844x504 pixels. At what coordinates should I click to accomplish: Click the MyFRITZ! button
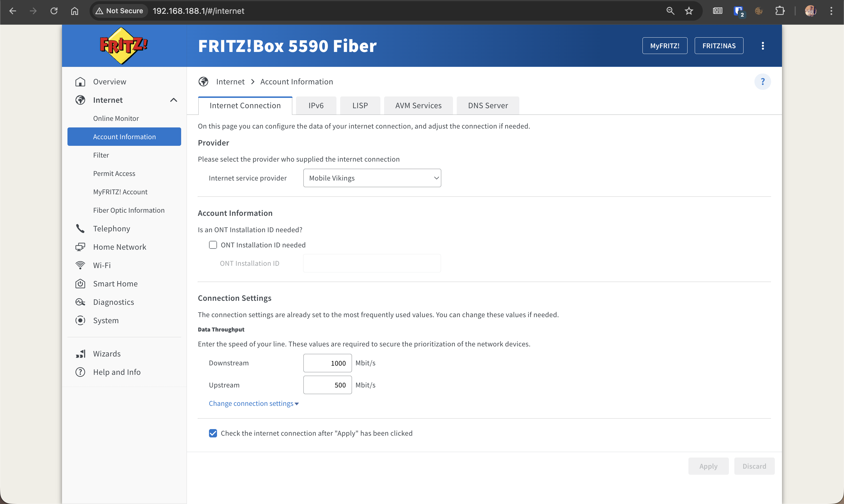pyautogui.click(x=664, y=46)
